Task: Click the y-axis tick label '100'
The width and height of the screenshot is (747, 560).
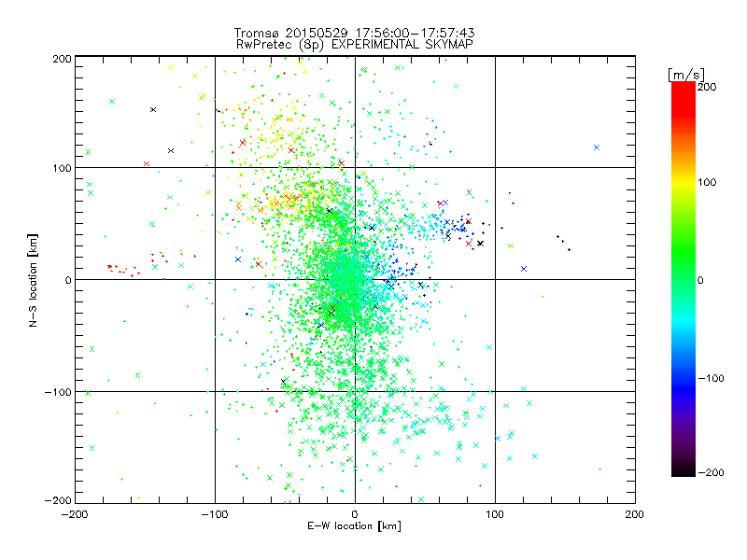Action: (62, 168)
